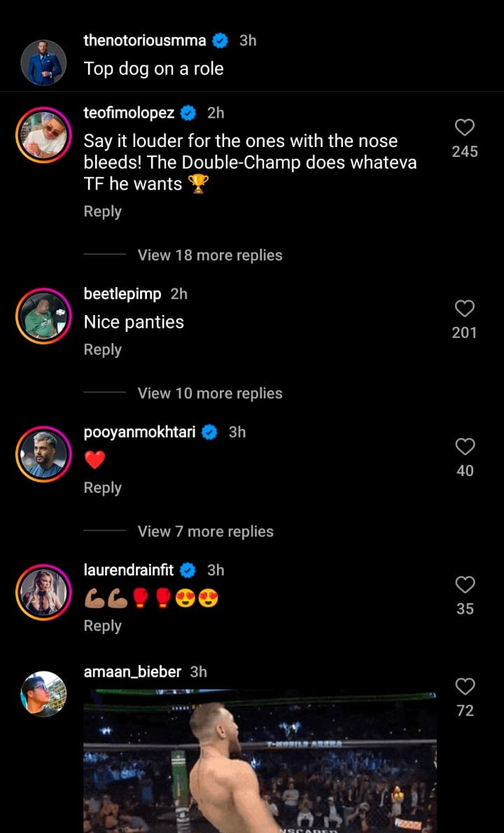Expand View 7 more replies
Image resolution: width=504 pixels, height=833 pixels.
205,531
